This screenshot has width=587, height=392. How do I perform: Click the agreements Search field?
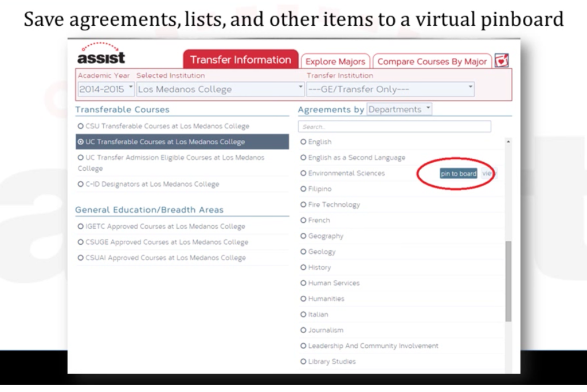394,127
